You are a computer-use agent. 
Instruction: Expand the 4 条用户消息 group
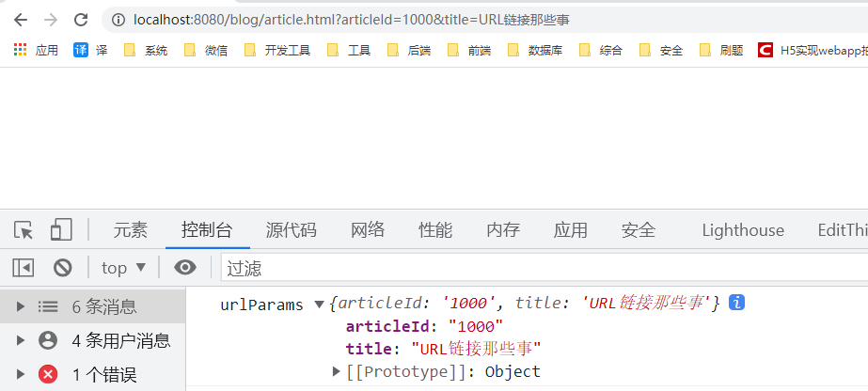[21, 340]
